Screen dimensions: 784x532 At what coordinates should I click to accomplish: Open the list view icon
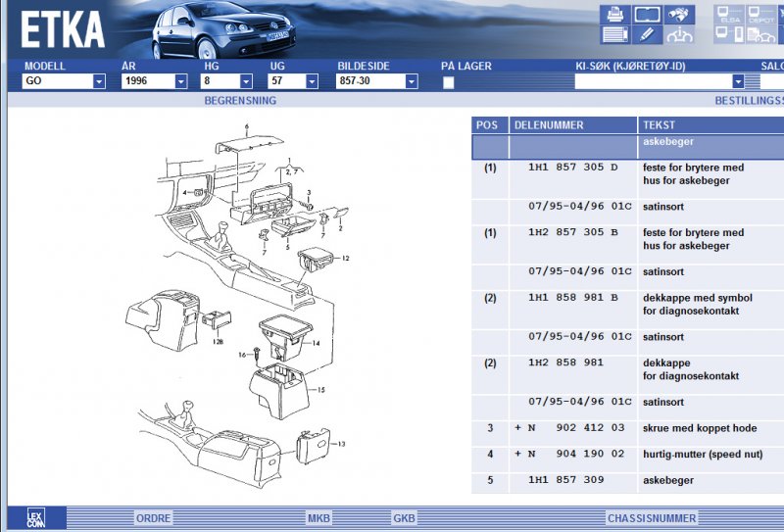pos(615,36)
